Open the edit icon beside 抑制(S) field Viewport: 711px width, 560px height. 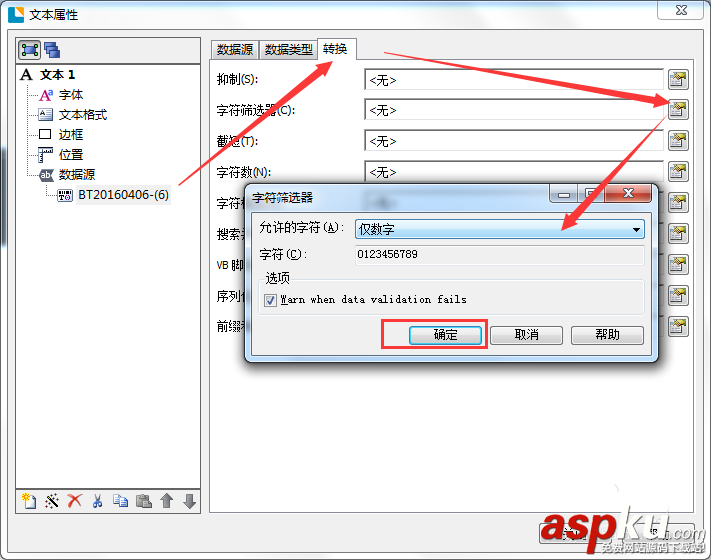coord(678,79)
